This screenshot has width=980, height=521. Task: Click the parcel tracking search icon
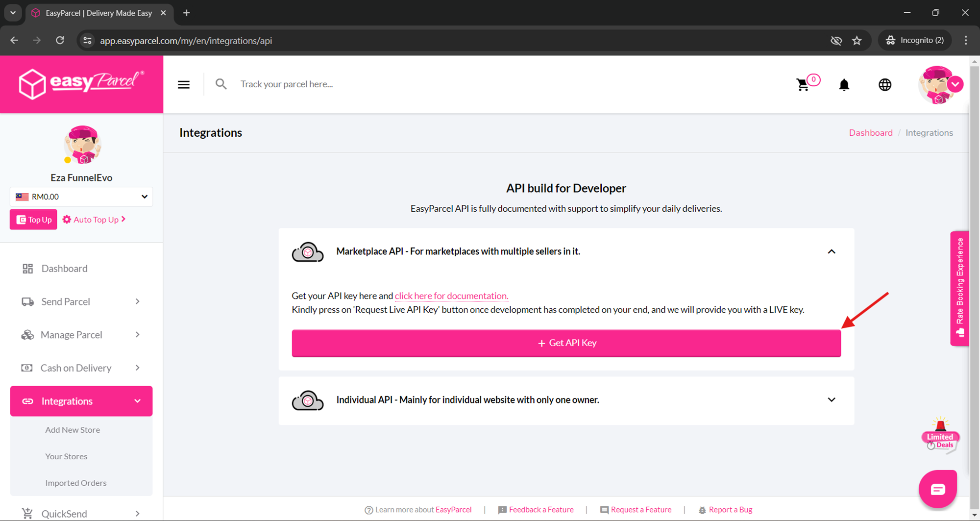point(221,84)
